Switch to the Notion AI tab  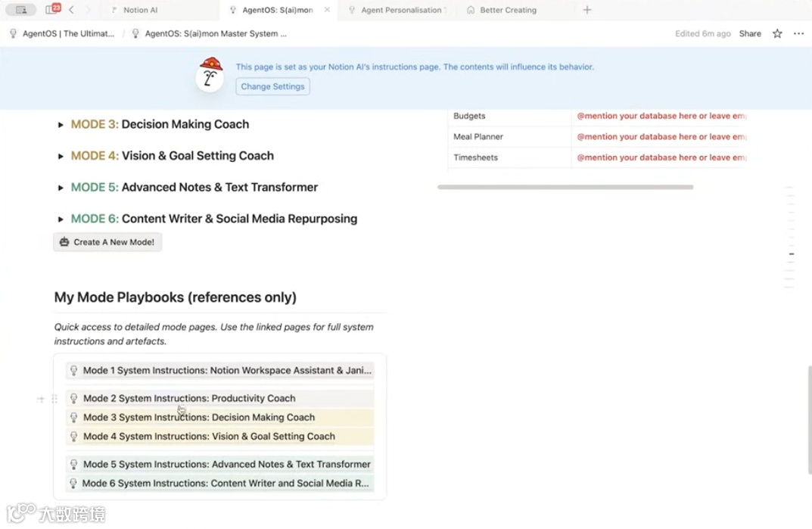tap(140, 10)
